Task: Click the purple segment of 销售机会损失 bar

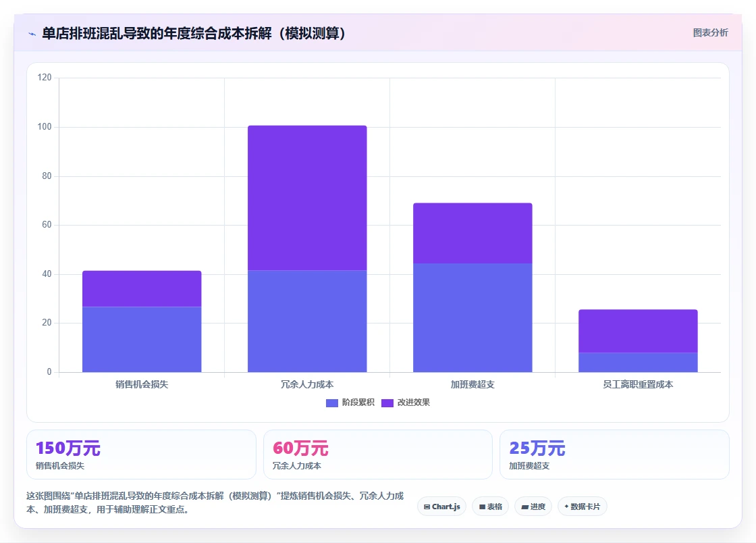Action: coord(142,289)
